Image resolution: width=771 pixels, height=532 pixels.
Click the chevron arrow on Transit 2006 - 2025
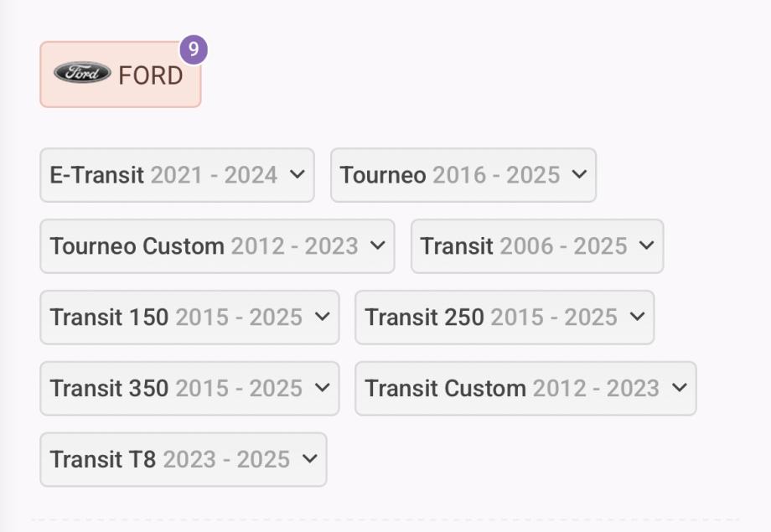pyautogui.click(x=646, y=245)
